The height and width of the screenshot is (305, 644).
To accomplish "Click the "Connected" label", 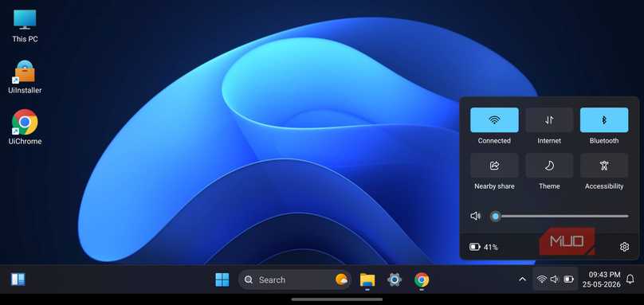I will point(494,141).
